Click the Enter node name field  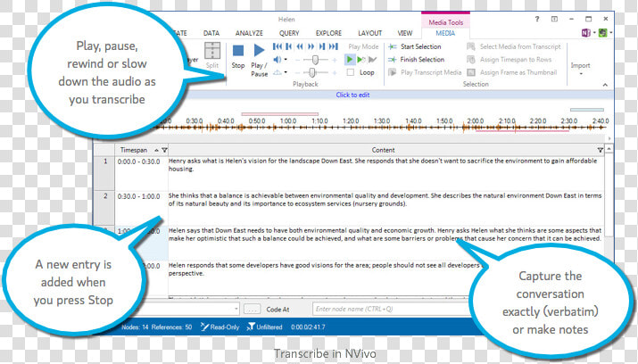click(391, 309)
